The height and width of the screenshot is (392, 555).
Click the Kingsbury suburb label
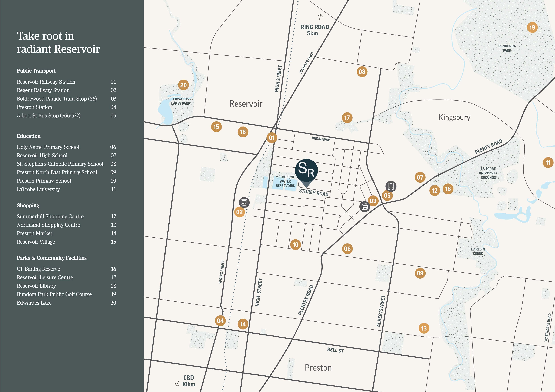(454, 117)
